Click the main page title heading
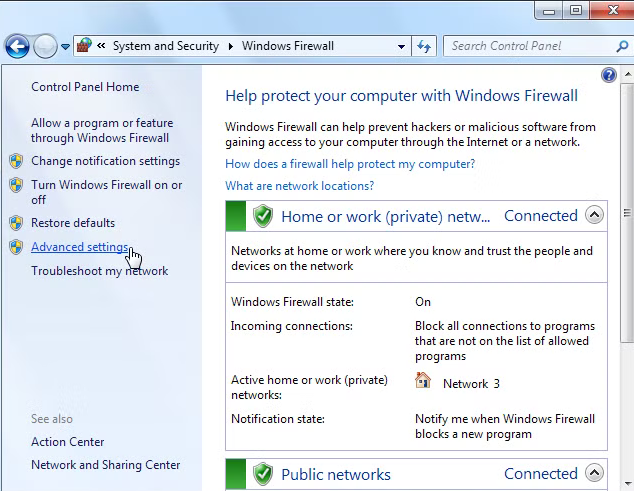 pyautogui.click(x=402, y=96)
